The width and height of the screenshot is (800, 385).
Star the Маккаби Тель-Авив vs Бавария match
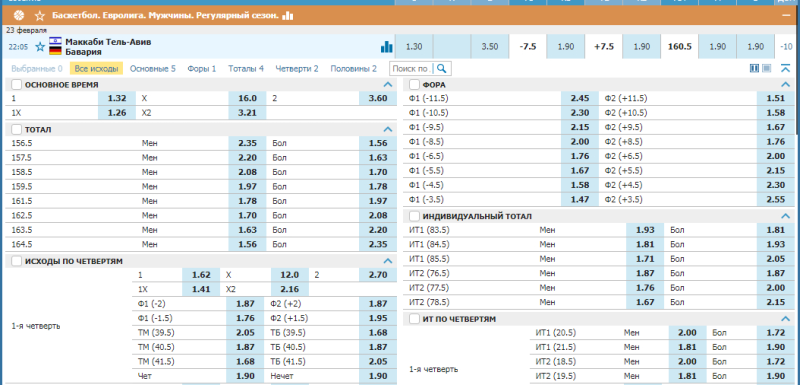(40, 47)
